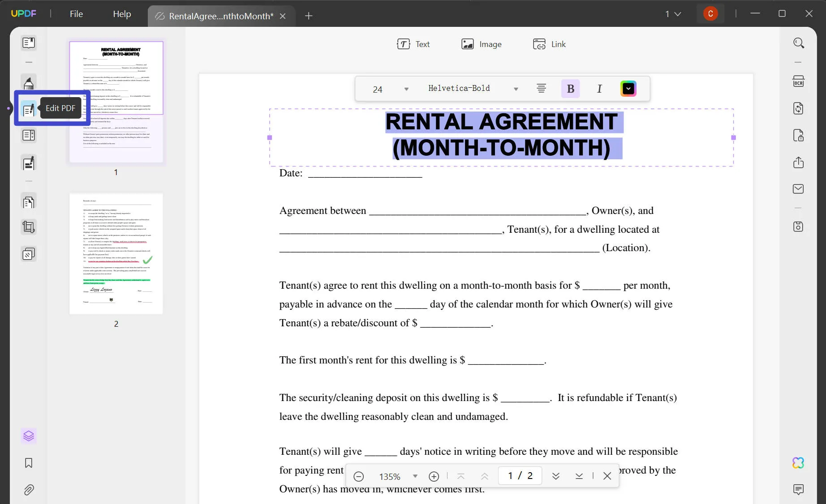Insert an Image using the toolbar
826x504 pixels.
pos(482,44)
